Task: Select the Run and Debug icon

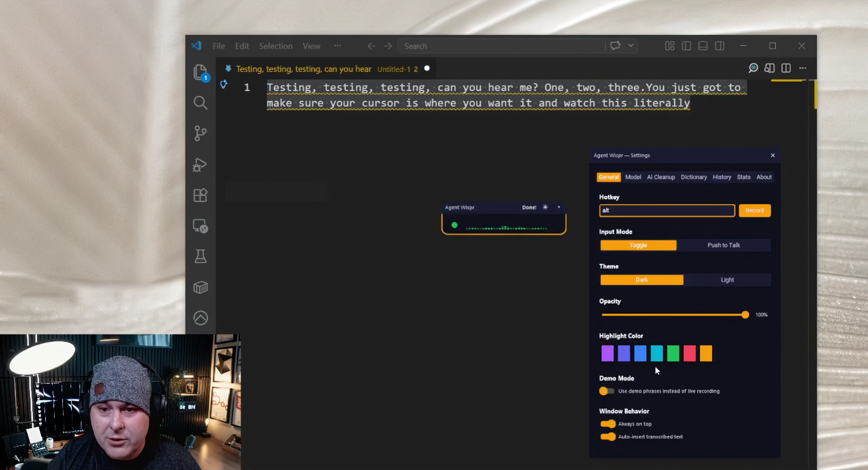Action: click(x=200, y=165)
